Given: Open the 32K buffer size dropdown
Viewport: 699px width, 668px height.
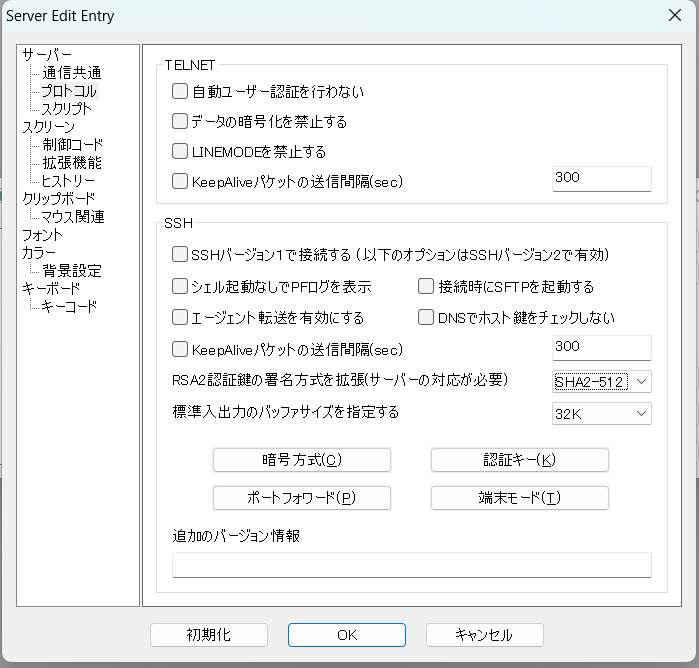Looking at the screenshot, I should (x=601, y=414).
